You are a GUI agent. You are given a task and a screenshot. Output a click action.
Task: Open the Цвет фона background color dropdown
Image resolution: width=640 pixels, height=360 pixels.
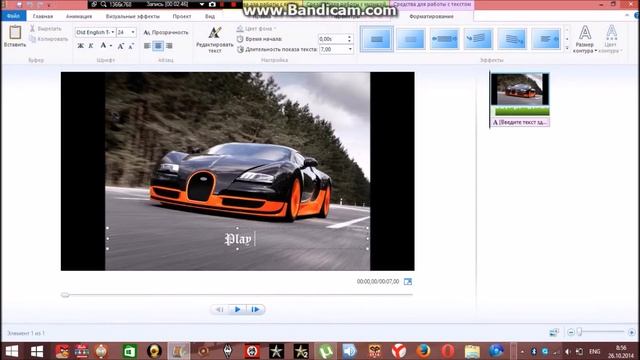257,29
